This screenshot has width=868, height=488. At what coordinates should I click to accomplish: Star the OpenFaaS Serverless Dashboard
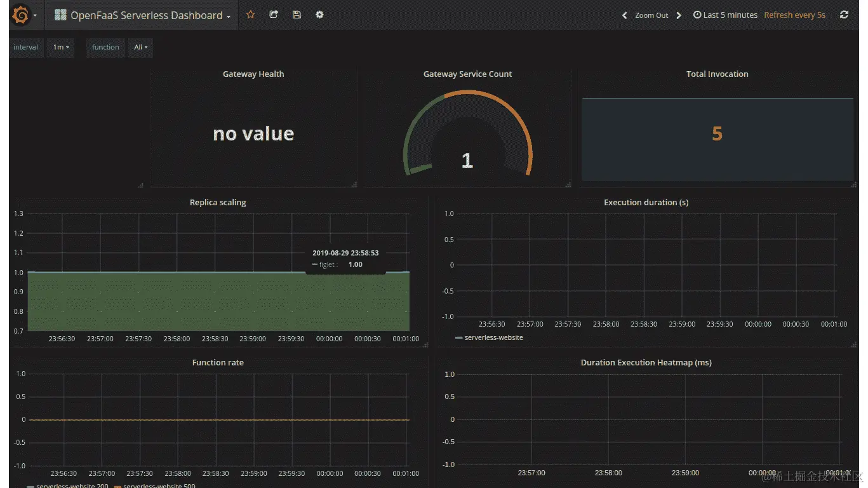[x=251, y=15]
